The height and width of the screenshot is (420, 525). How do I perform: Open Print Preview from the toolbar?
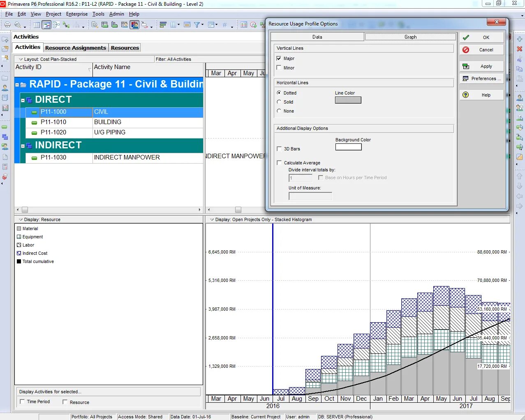tap(18, 25)
